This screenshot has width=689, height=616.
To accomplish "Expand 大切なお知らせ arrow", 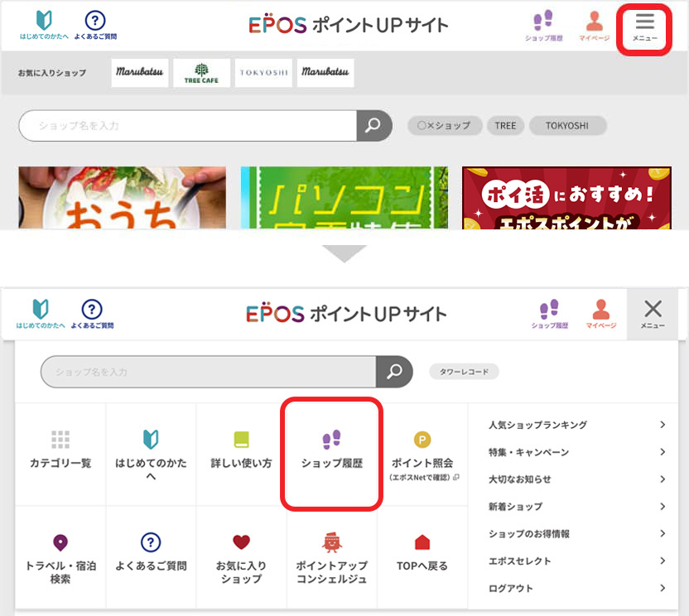I will point(662,479).
